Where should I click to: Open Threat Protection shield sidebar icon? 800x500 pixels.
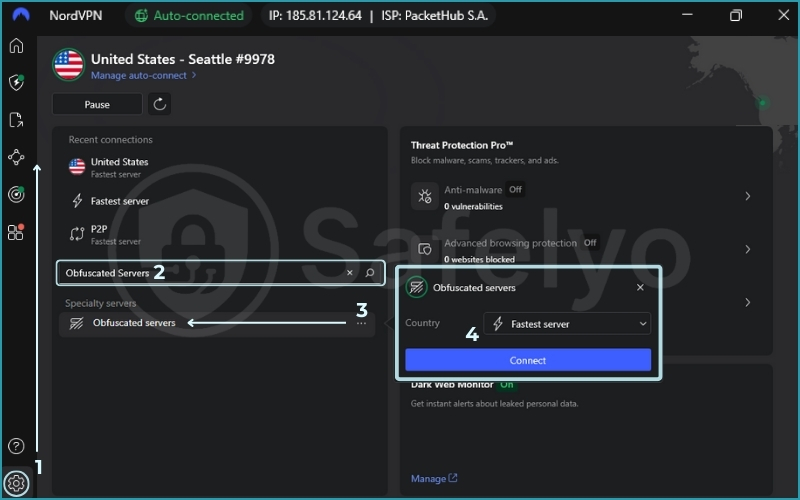pyautogui.click(x=16, y=83)
